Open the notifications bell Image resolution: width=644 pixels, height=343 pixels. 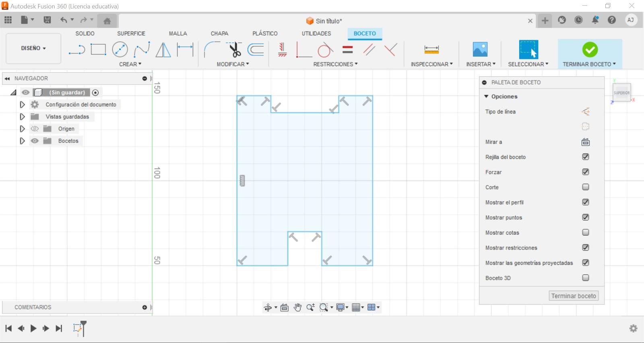coord(595,20)
